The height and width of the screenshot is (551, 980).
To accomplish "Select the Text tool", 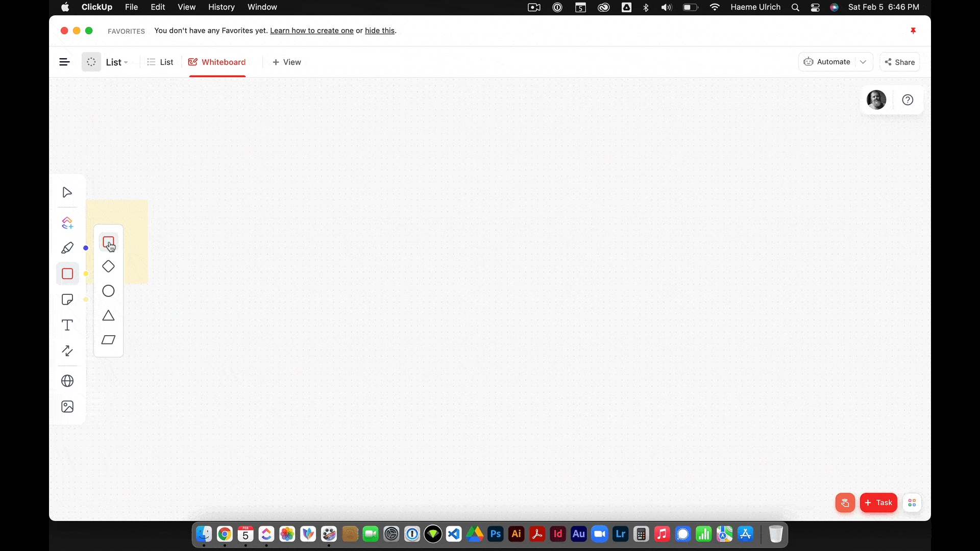I will pyautogui.click(x=67, y=325).
